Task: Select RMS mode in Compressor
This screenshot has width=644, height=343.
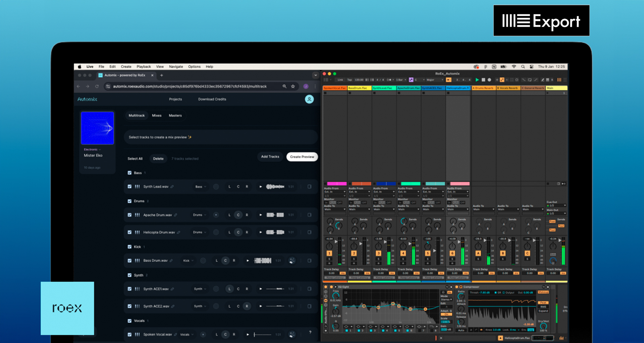Action: tap(543, 307)
